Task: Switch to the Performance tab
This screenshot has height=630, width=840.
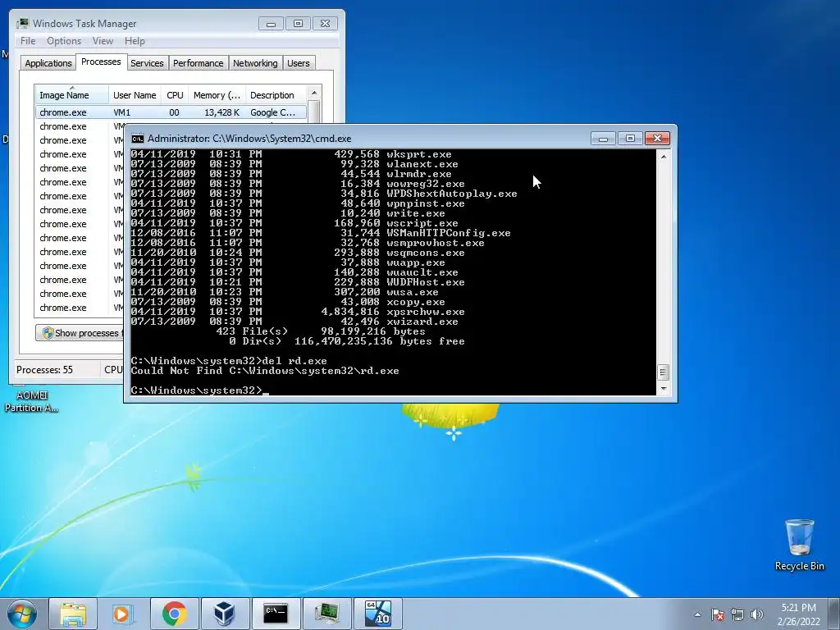Action: 198,63
